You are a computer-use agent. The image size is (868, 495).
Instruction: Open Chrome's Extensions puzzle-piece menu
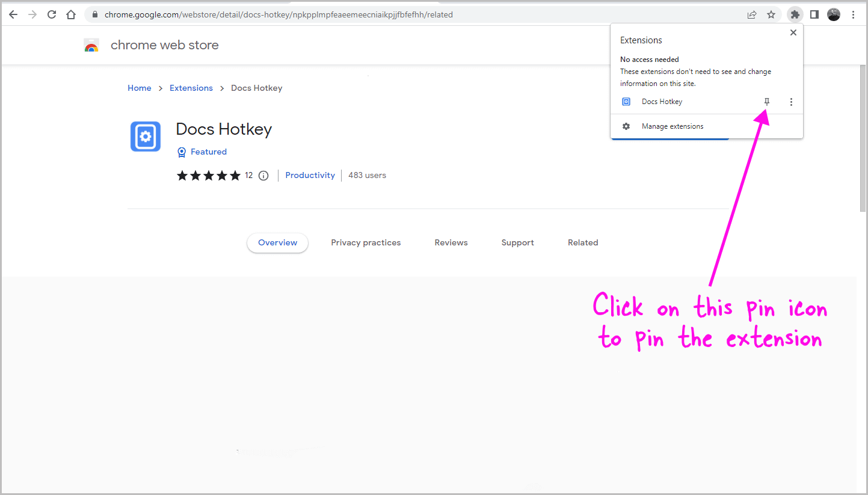point(795,14)
